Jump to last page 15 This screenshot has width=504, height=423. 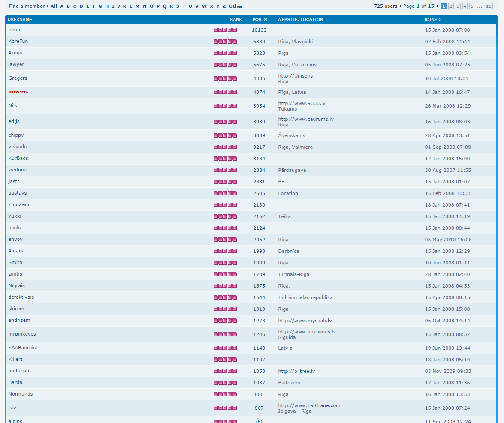click(x=489, y=6)
